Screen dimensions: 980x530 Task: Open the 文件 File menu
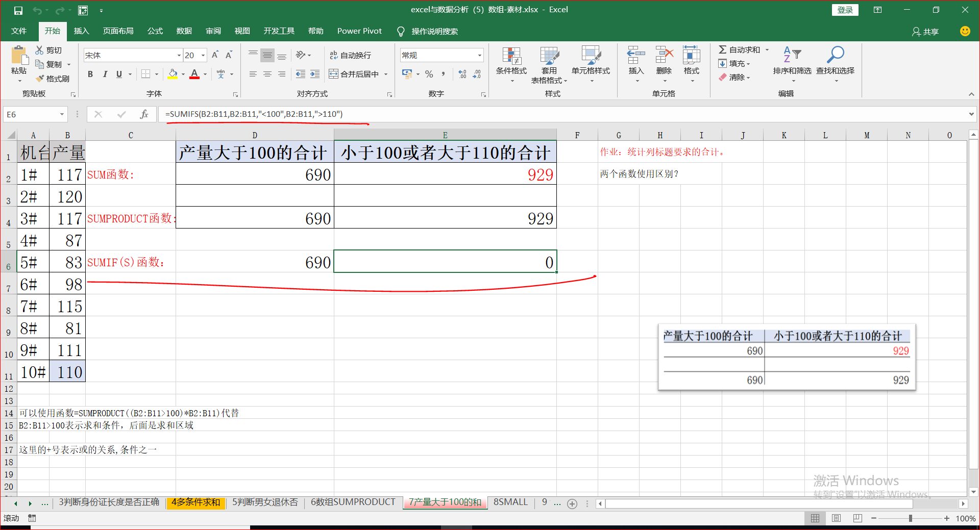19,31
